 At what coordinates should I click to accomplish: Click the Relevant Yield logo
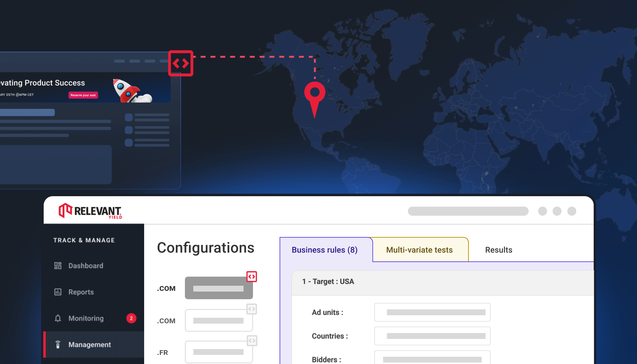click(90, 211)
